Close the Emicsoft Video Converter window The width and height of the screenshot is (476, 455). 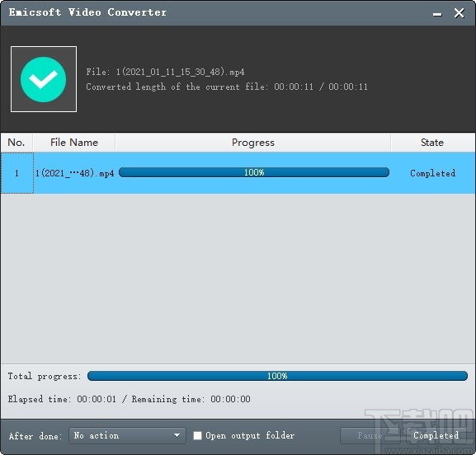(459, 12)
